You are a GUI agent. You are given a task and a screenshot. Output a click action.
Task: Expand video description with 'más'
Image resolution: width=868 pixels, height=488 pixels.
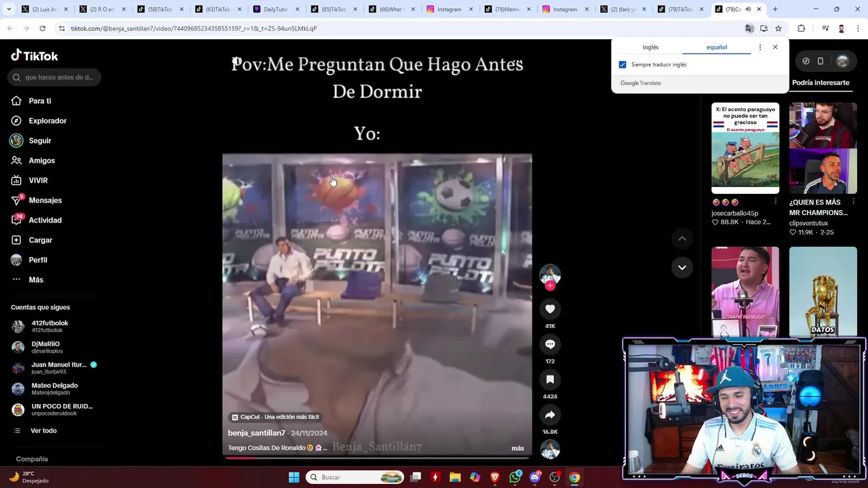(517, 448)
